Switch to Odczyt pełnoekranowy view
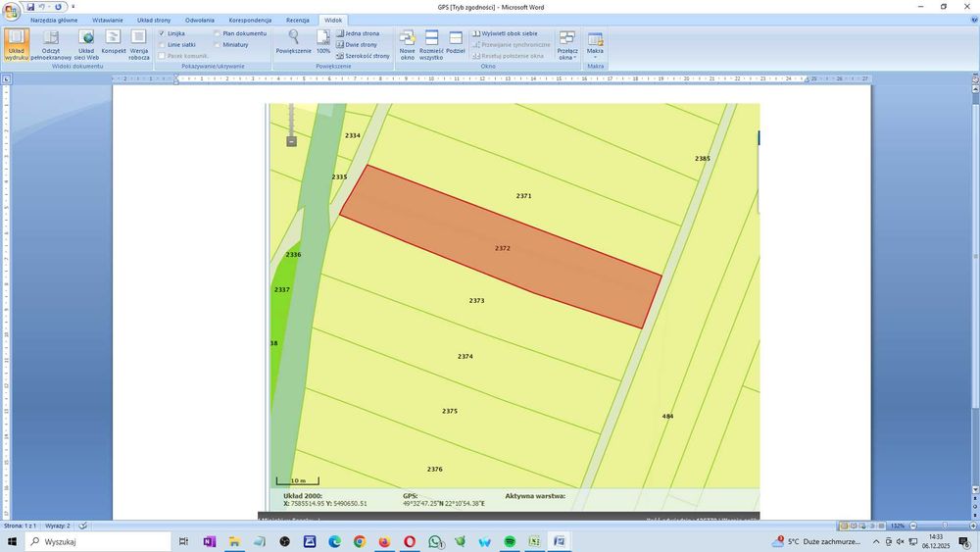The width and height of the screenshot is (980, 552). pos(51,44)
